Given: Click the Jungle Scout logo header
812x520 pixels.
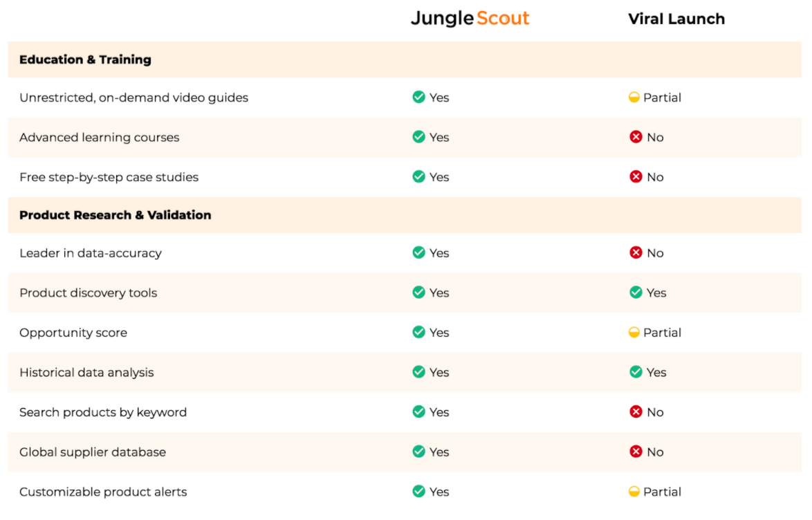Looking at the screenshot, I should [x=470, y=19].
